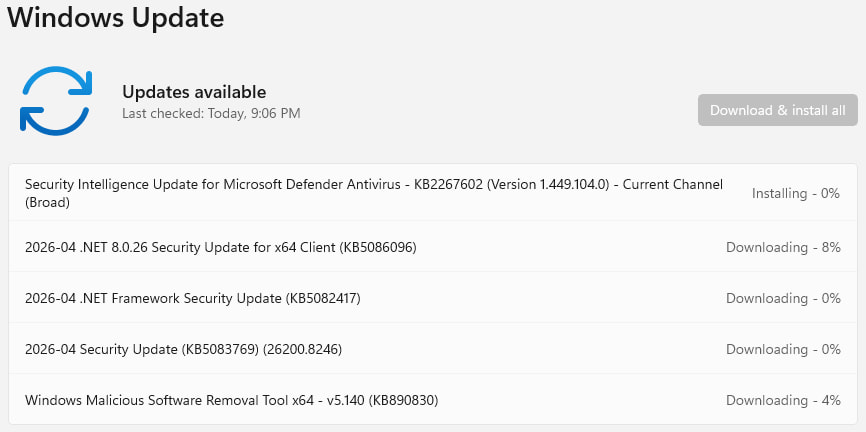Click the (Broad) text on Defender update
Image resolution: width=866 pixels, height=432 pixels.
(48, 202)
